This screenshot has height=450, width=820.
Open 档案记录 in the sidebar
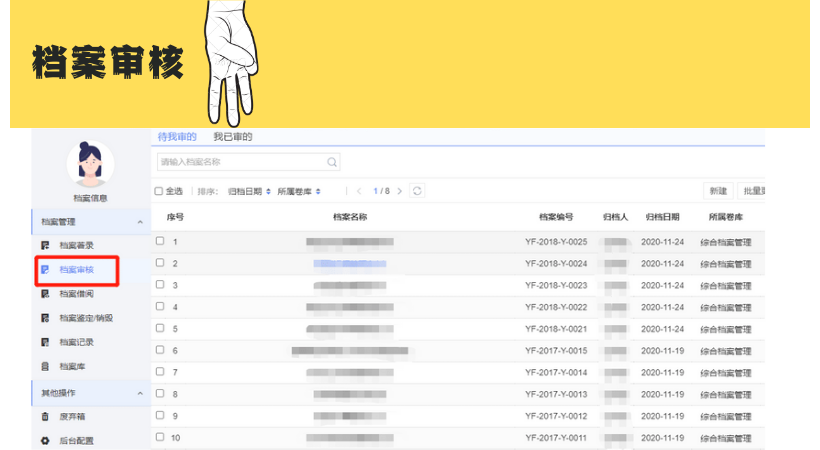[76, 342]
